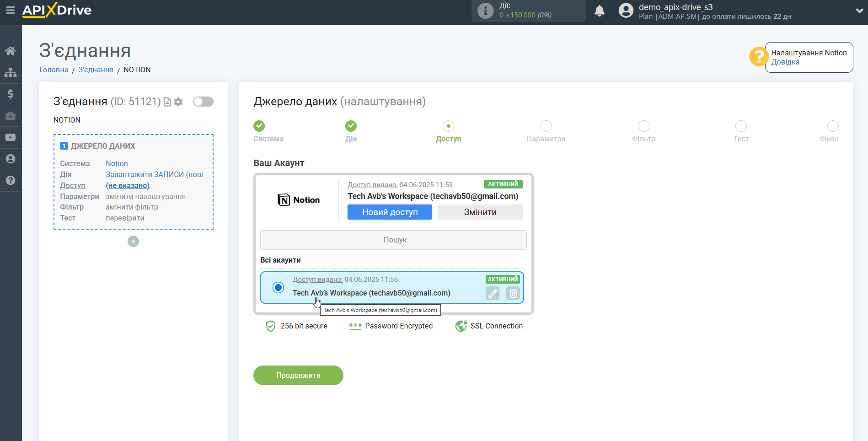Go to З'єднання breadcrumb
This screenshot has height=441, width=868.
[96, 70]
